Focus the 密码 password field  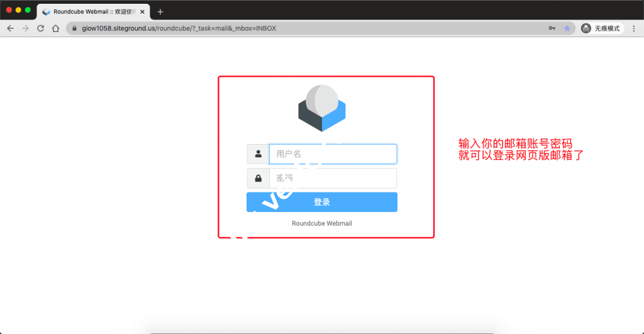[333, 178]
